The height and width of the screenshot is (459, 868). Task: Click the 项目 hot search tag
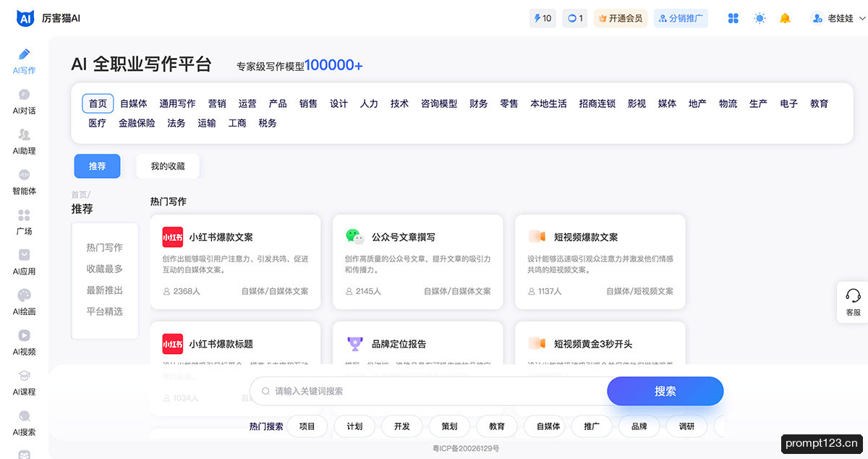coord(307,426)
